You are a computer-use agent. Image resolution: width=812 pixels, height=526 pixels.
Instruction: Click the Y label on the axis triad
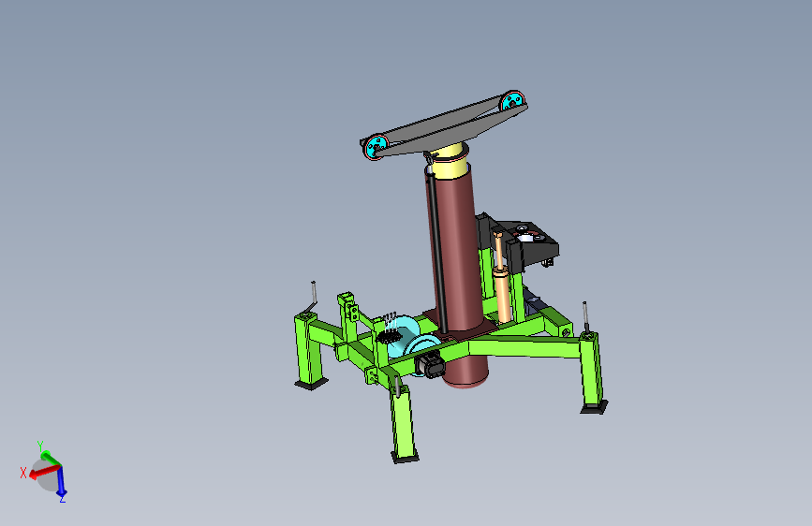(40, 446)
